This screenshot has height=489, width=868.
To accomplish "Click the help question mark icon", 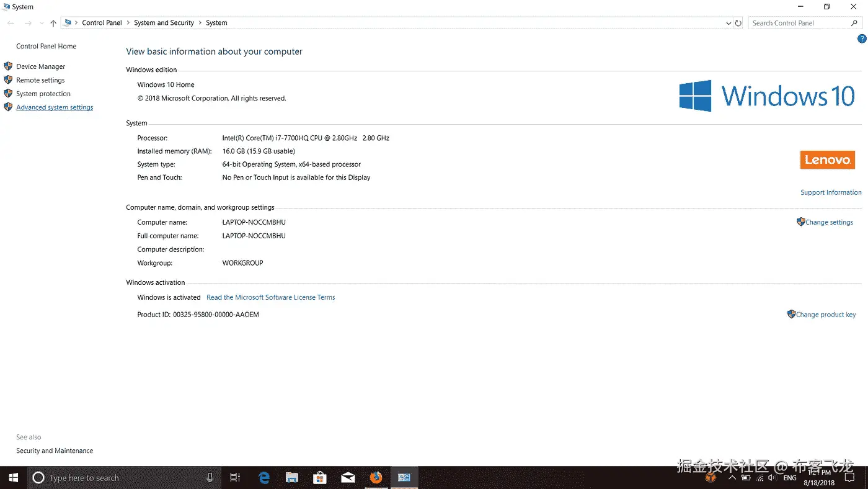I will point(862,38).
